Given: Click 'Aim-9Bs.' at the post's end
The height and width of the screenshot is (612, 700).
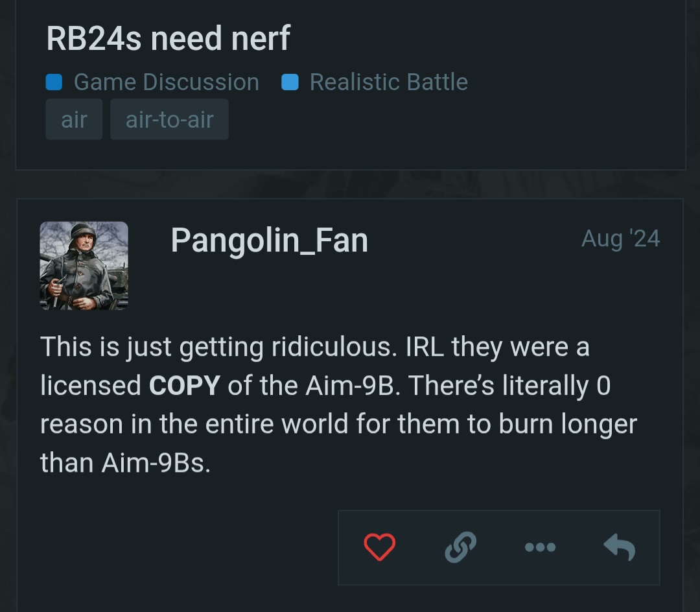Looking at the screenshot, I should click(156, 463).
